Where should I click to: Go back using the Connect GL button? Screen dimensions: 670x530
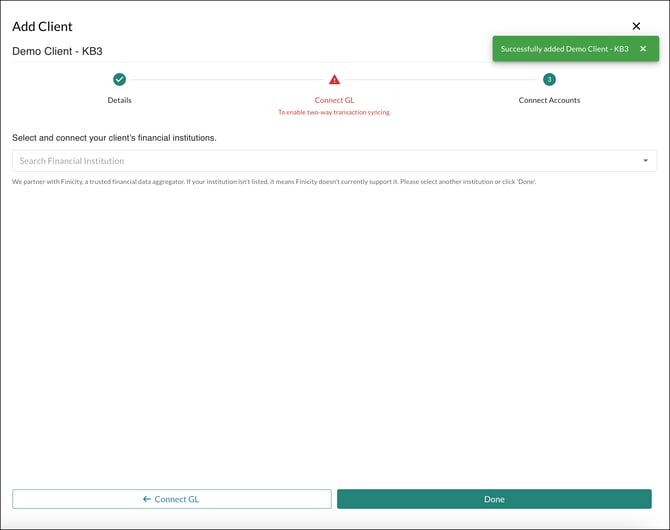coord(172,499)
